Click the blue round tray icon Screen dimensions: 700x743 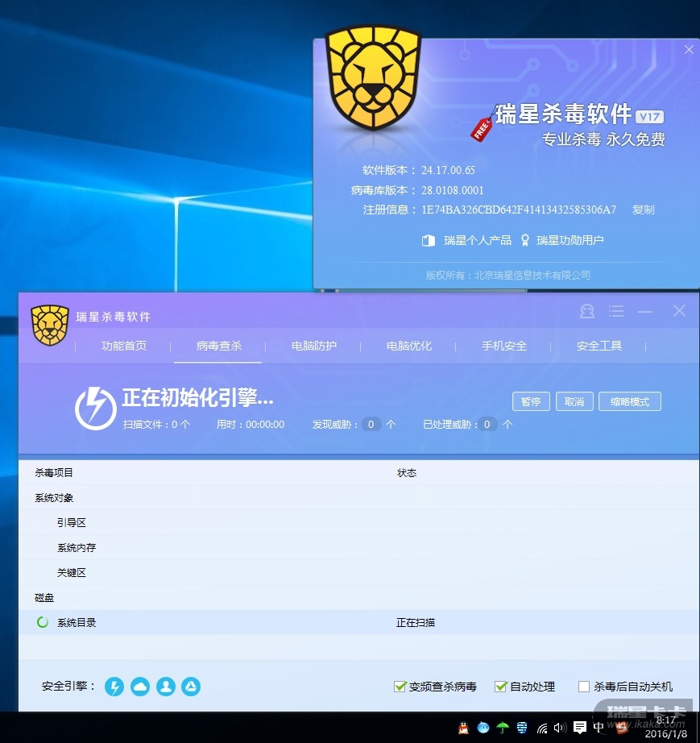click(x=483, y=728)
